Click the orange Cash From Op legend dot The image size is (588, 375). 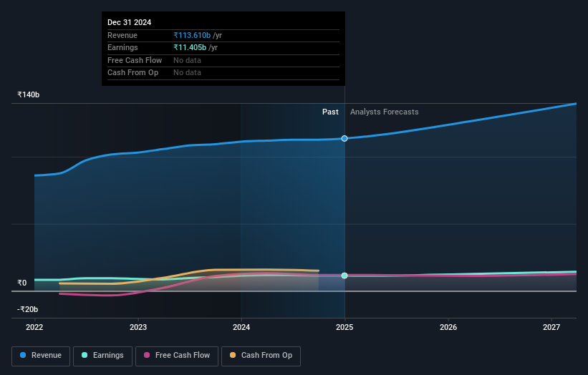pyautogui.click(x=233, y=355)
